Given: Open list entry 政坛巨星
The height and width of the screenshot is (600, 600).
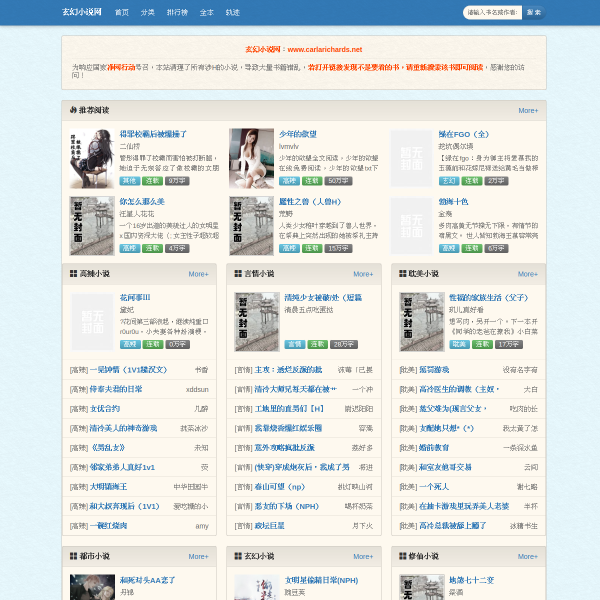Looking at the screenshot, I should [269, 526].
